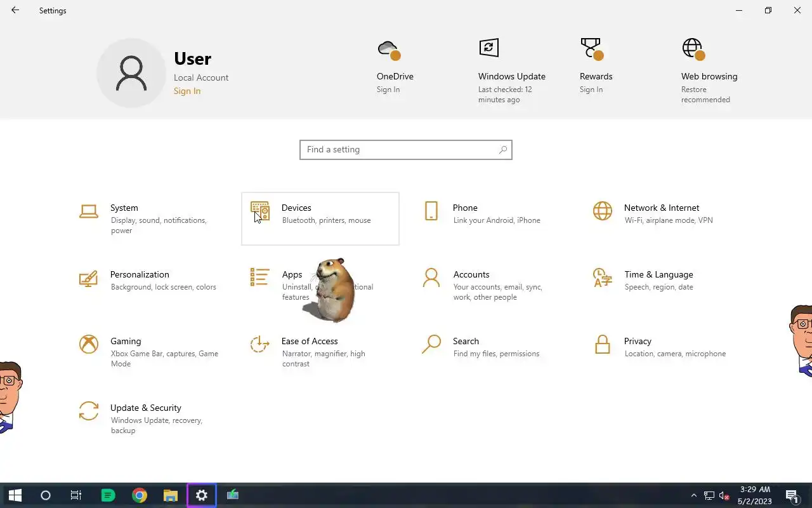Open Task View on the taskbar
The image size is (812, 508).
click(x=76, y=495)
